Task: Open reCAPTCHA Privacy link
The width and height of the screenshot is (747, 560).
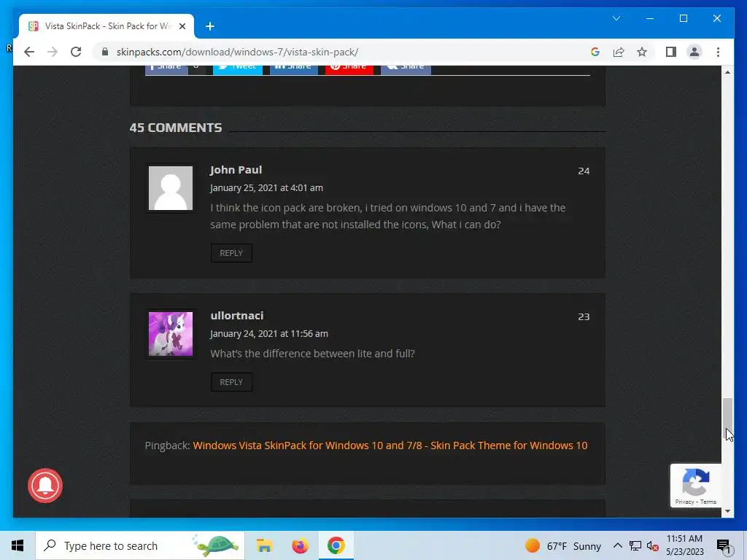Action: point(684,502)
